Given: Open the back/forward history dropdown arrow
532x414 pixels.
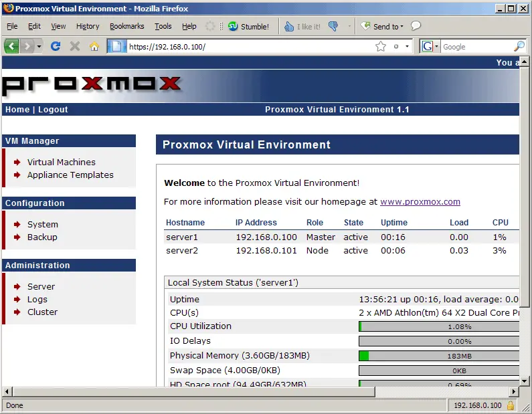Looking at the screenshot, I should [39, 46].
